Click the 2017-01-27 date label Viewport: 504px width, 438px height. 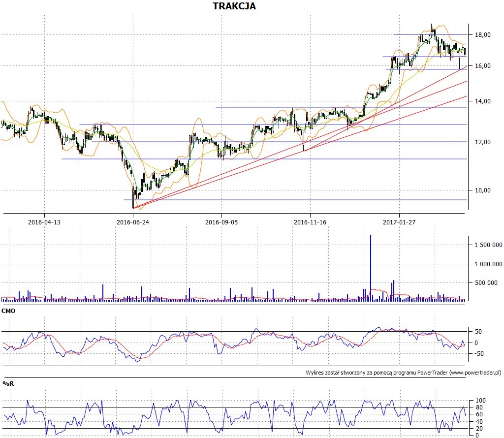pyautogui.click(x=399, y=222)
